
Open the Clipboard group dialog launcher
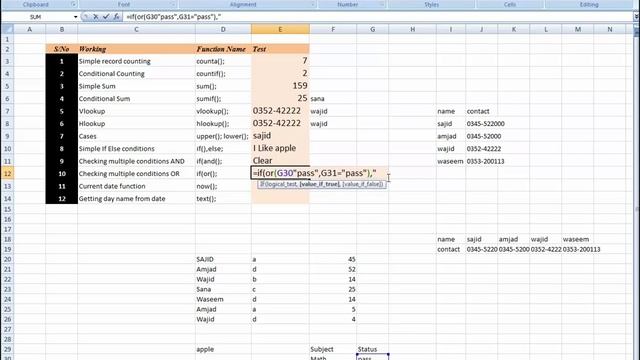click(73, 4)
